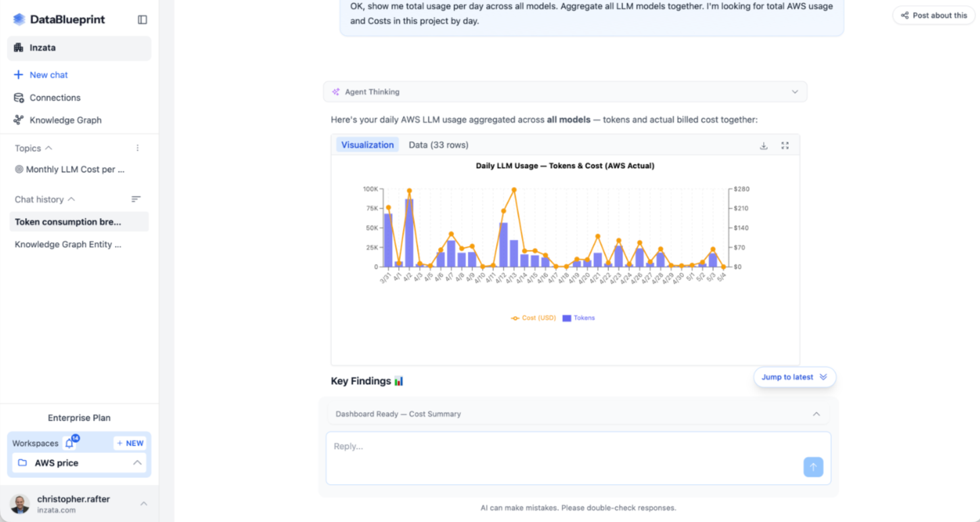Switch to the Data (33 rows) tab
The image size is (980, 522).
pos(439,145)
